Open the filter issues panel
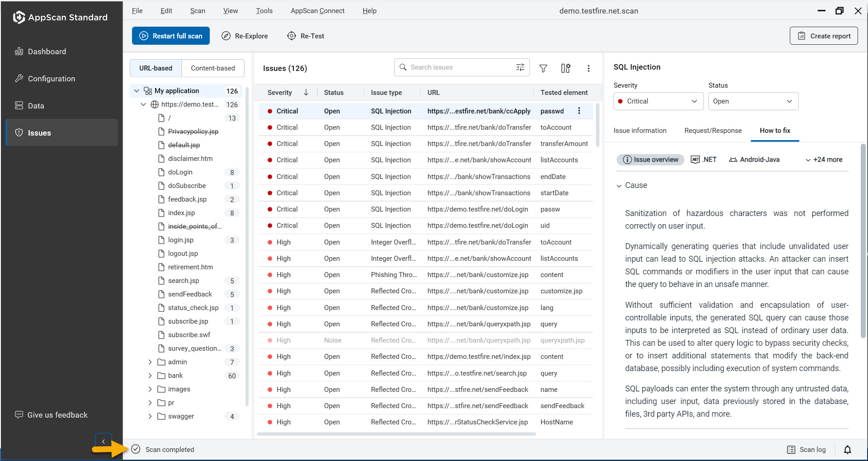Image resolution: width=868 pixels, height=461 pixels. pyautogui.click(x=543, y=68)
